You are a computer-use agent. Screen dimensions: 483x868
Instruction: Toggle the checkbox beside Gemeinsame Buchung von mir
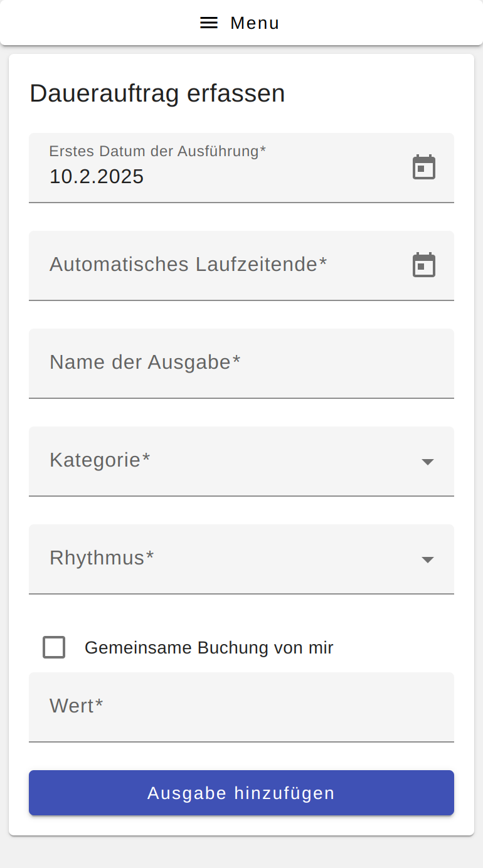coord(54,647)
